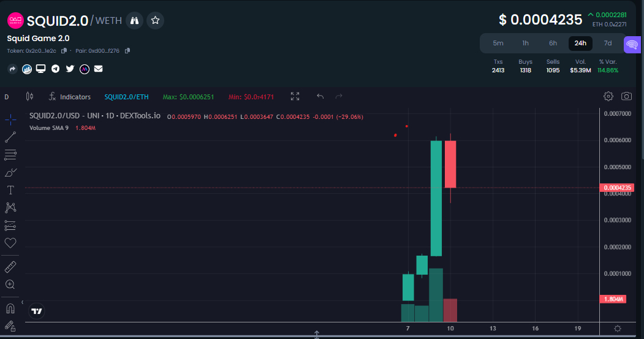644x339 pixels.
Task: Click the pane resize arrow handle below the chart
Action: (317, 335)
